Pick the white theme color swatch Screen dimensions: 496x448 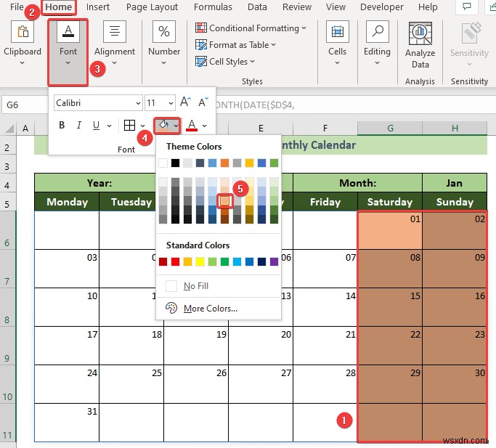163,163
